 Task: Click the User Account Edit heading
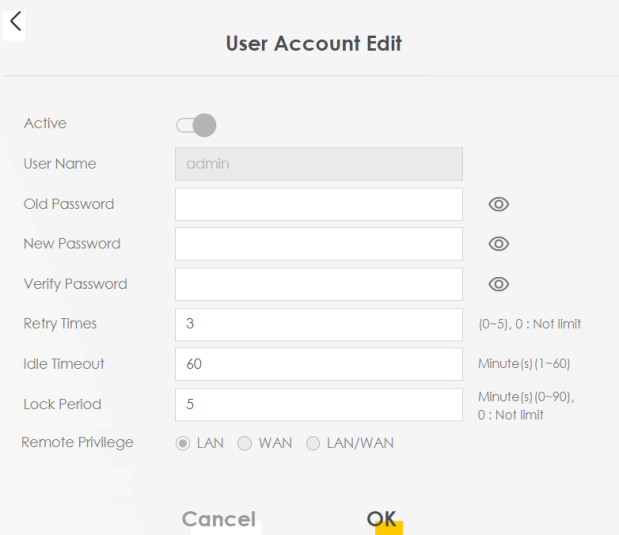coord(313,44)
